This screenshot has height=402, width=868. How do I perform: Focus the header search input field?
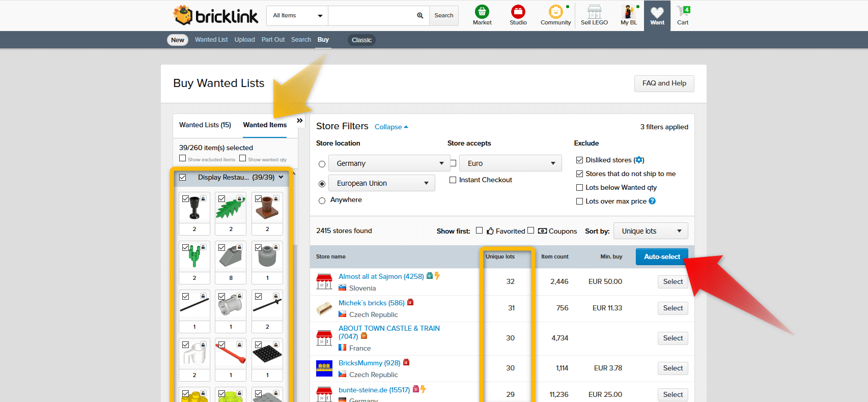(373, 16)
